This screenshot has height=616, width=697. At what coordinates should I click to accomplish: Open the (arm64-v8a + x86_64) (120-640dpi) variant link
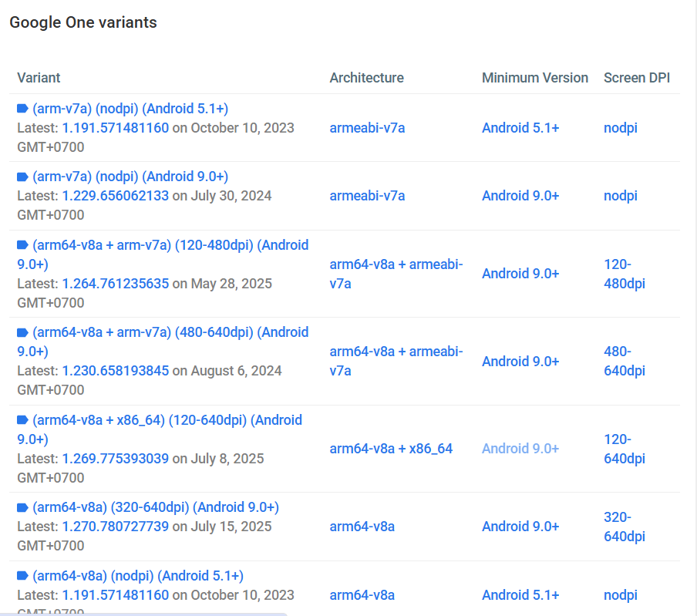(x=160, y=429)
